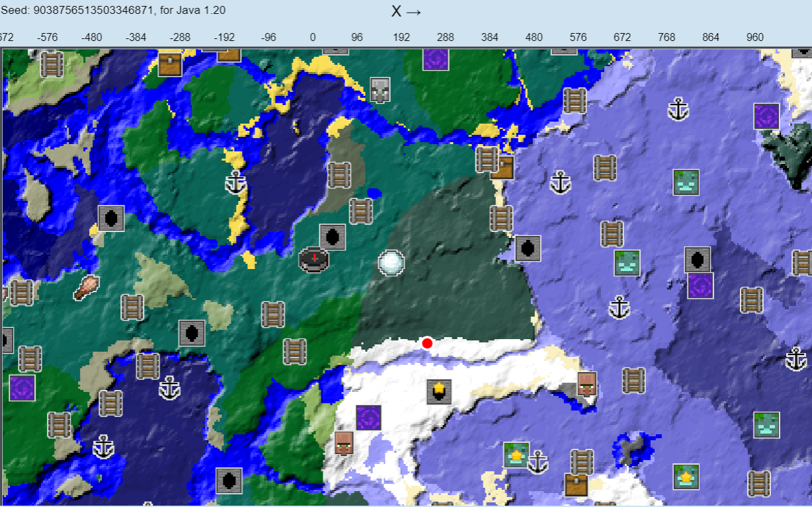Click the anchor icon in the lower-left deep ocean
This screenshot has height=507, width=812.
(103, 448)
